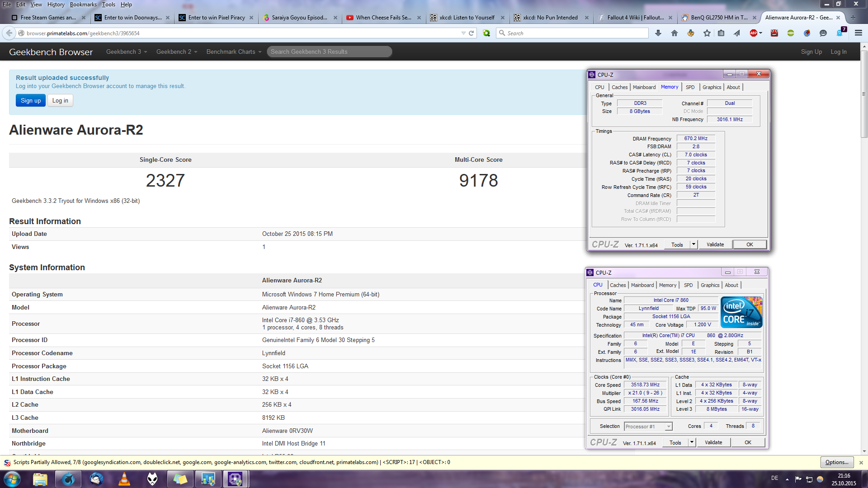Launch VLC media player from taskbar
Image resolution: width=868 pixels, height=488 pixels.
click(x=124, y=479)
